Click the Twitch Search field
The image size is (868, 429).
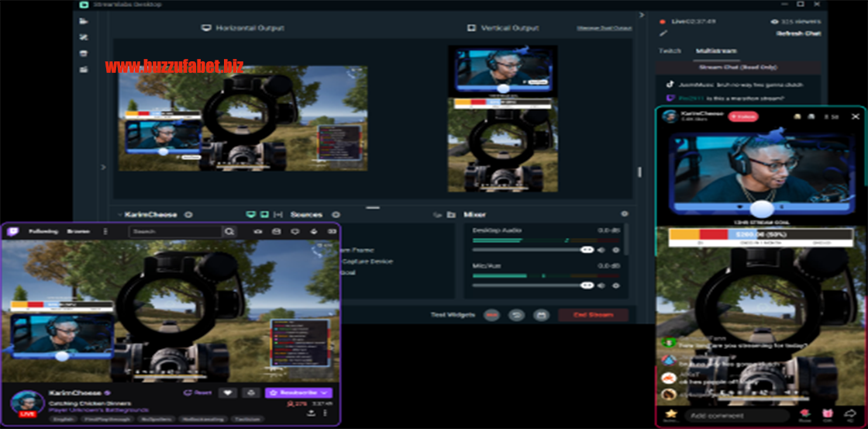(175, 232)
